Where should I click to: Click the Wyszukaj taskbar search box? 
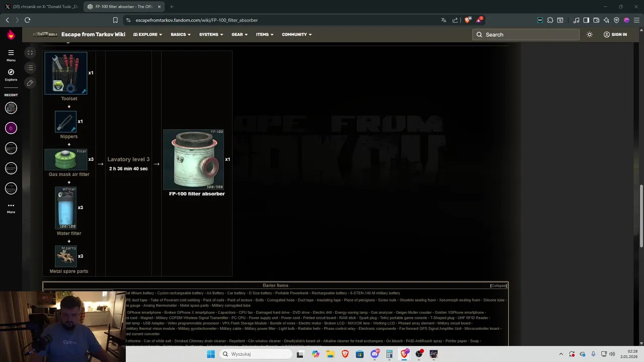click(255, 354)
